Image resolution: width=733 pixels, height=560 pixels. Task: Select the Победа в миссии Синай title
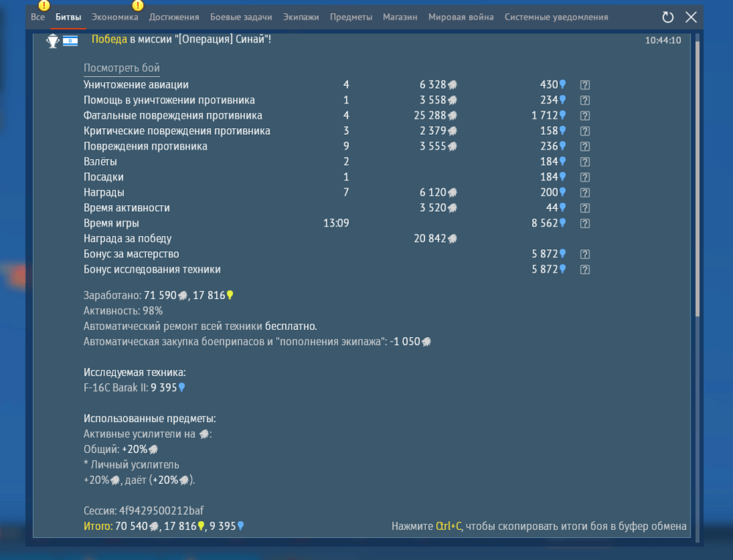[181, 40]
